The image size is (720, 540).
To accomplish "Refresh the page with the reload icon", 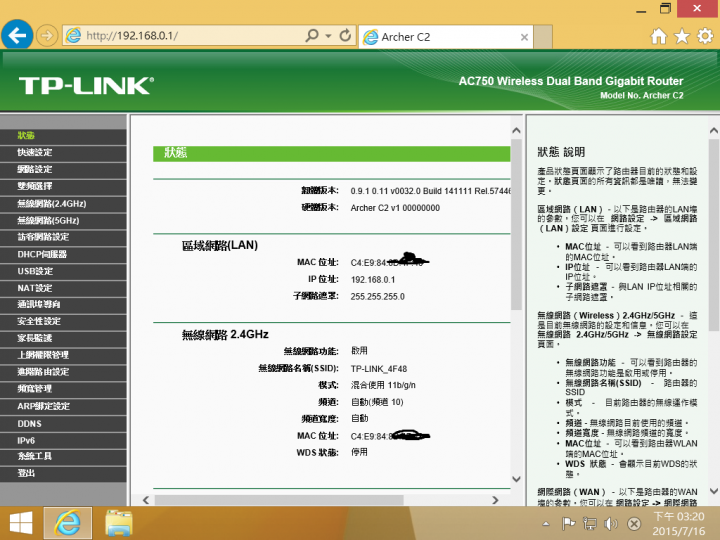I will pyautogui.click(x=345, y=35).
